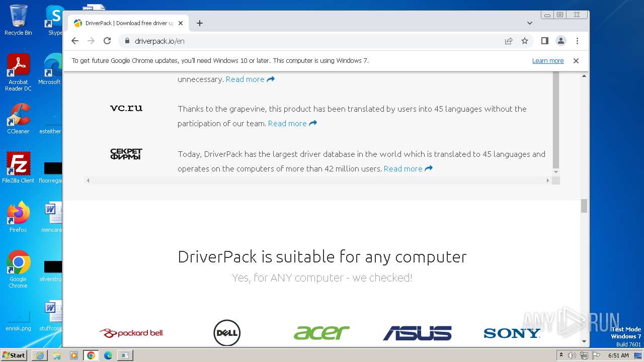Select the Recycle Bin desktop icon

coord(18,20)
